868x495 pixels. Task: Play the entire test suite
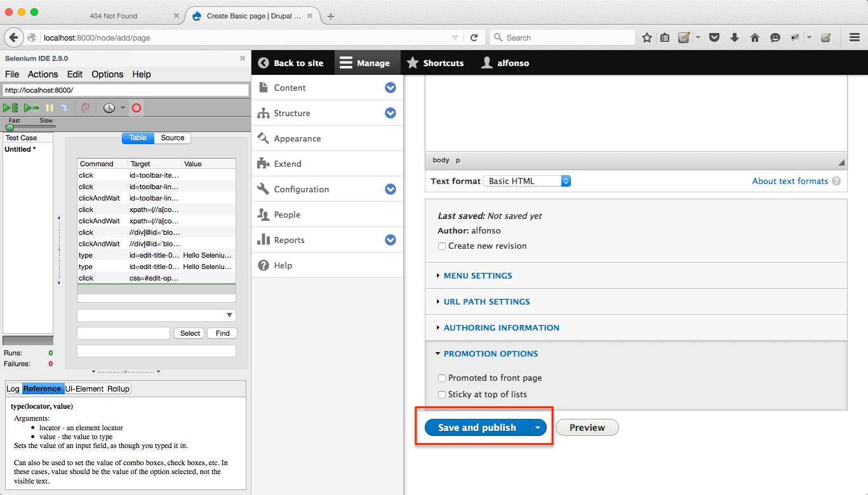click(11, 108)
